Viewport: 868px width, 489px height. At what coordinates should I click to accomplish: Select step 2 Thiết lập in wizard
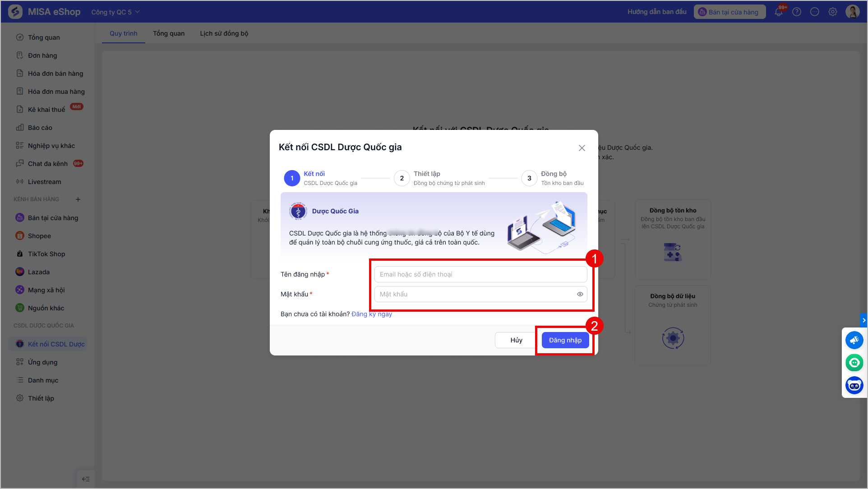(439, 178)
